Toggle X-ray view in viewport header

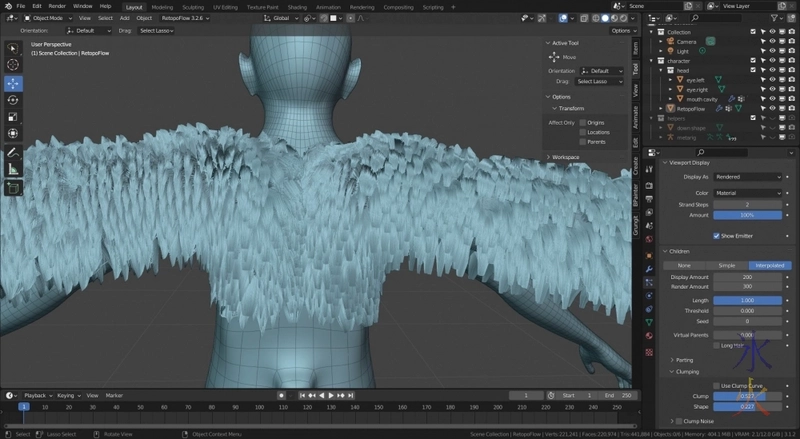584,18
